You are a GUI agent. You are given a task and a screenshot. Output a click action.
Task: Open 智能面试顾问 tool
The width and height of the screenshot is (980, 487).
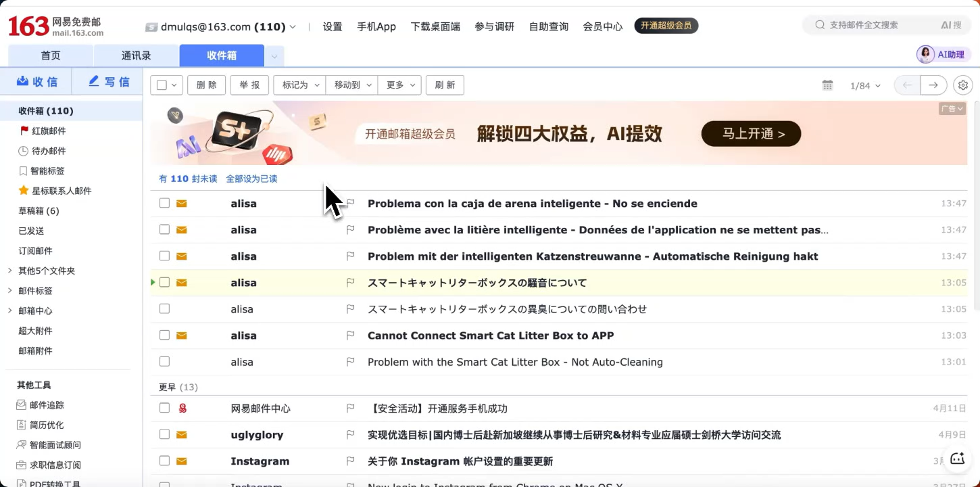click(x=49, y=444)
